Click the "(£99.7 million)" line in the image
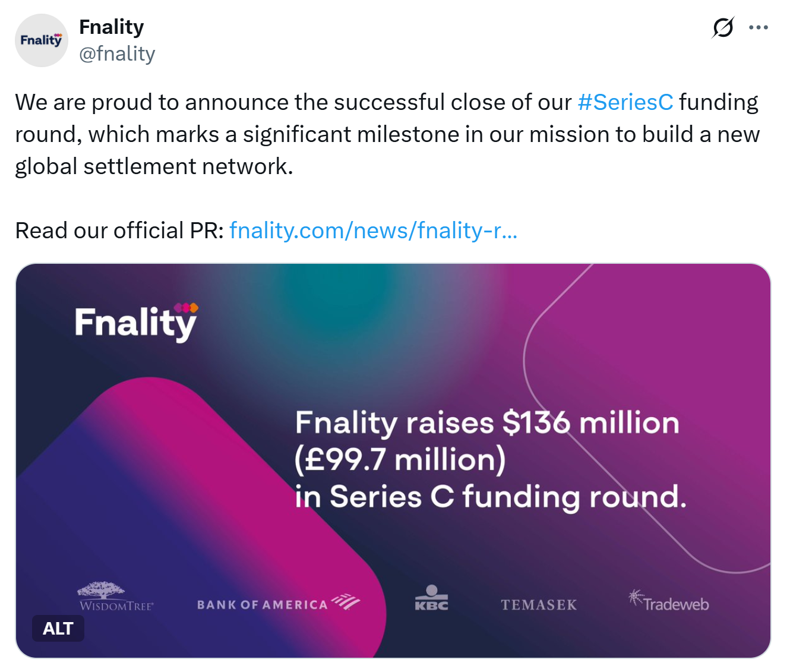790x672 pixels. 400,460
